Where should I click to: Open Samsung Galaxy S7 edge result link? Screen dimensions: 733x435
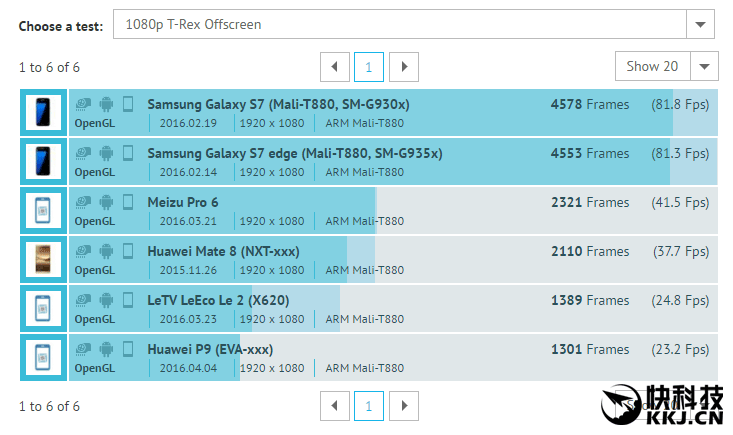pyautogui.click(x=294, y=153)
